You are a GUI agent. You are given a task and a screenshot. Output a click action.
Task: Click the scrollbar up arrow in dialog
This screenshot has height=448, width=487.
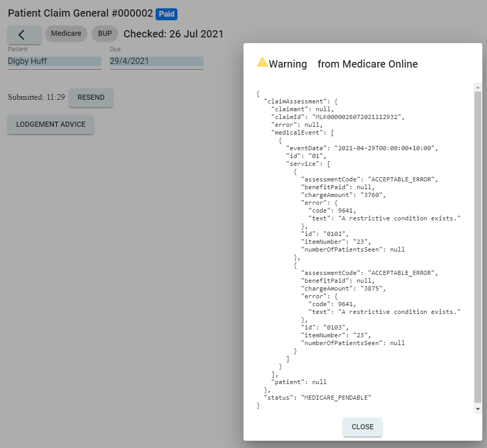[478, 87]
